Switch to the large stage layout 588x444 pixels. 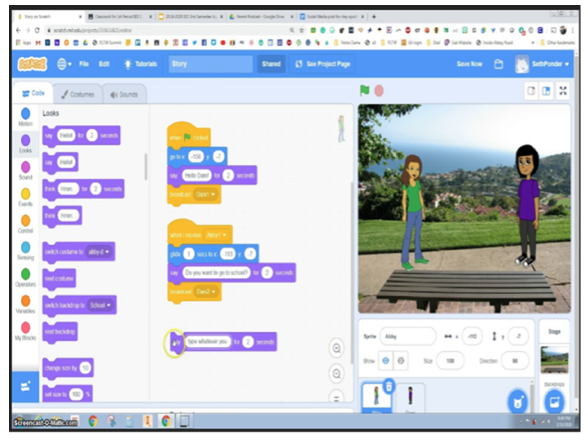546,91
